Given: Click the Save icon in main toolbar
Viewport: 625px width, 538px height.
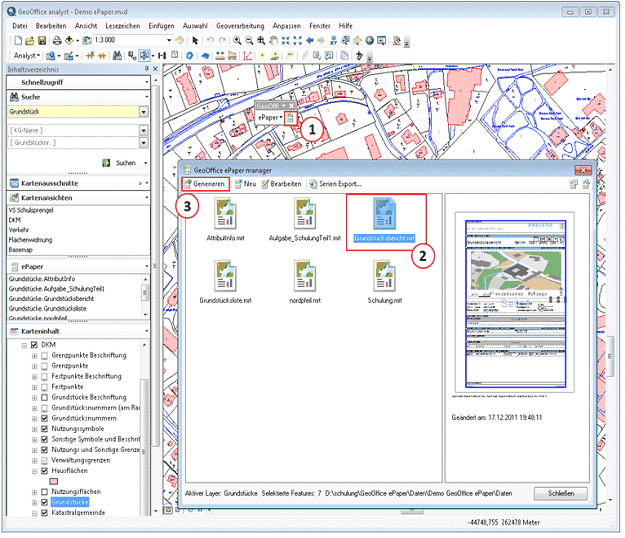Looking at the screenshot, I should click(41, 40).
